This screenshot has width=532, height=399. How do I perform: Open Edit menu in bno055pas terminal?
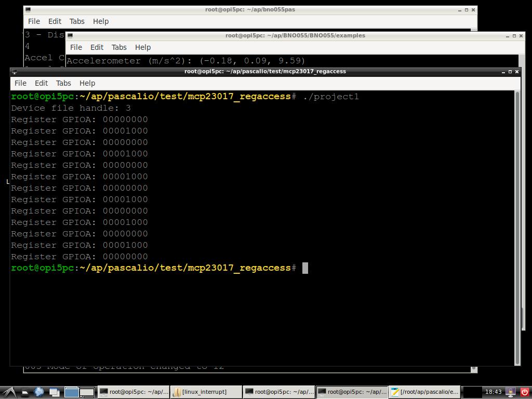55,21
